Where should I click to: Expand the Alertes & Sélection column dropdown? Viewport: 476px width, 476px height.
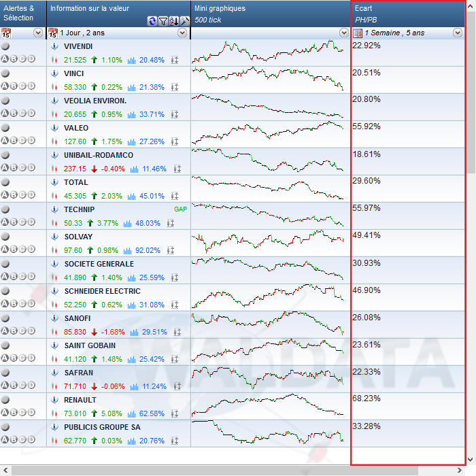pos(37,33)
